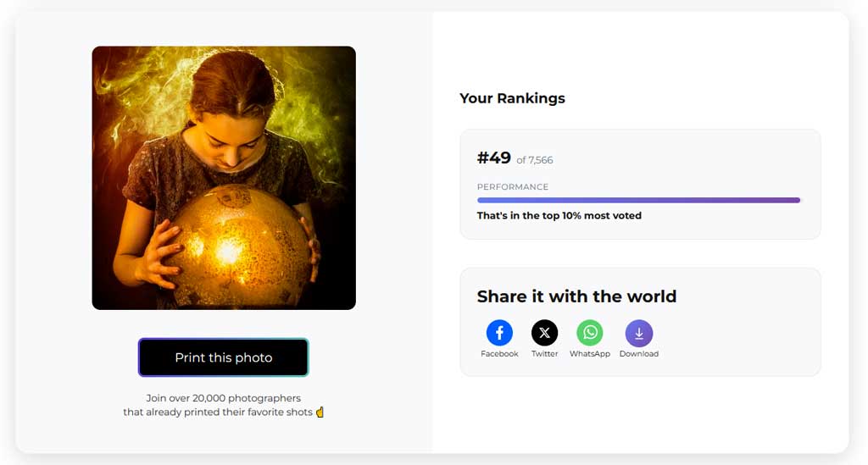Screen dimensions: 868x465
Task: Click the 'of 7,566' total count
Action: click(x=535, y=160)
